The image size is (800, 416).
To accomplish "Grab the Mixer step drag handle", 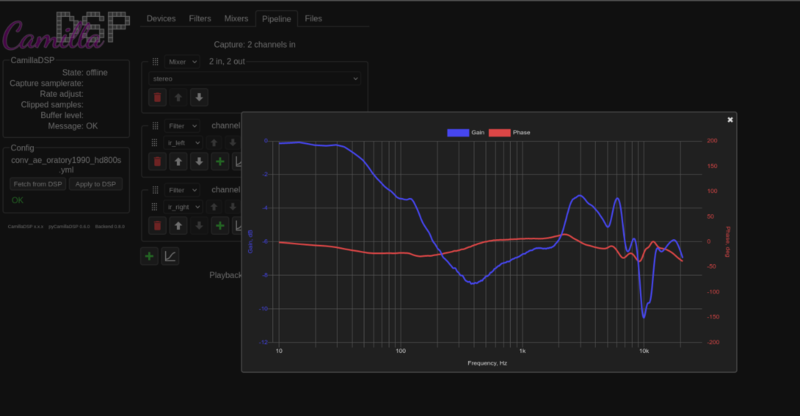I will tap(155, 62).
